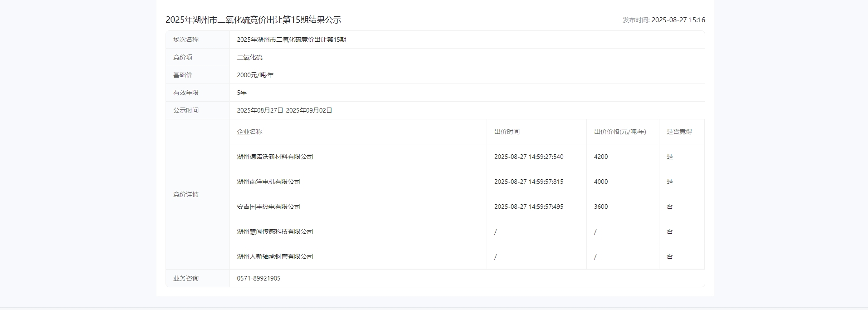Click company 湖州人新轴承钢管有限公司

click(275, 256)
